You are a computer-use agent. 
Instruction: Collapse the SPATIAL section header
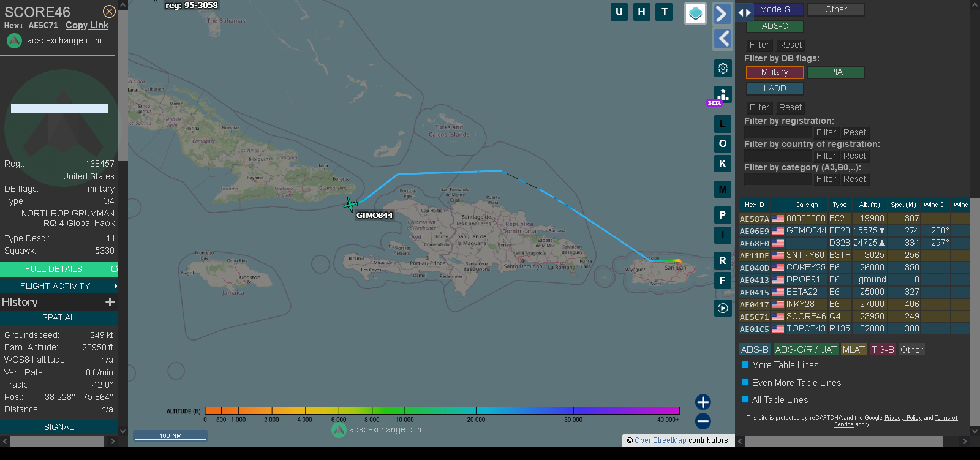tap(59, 317)
